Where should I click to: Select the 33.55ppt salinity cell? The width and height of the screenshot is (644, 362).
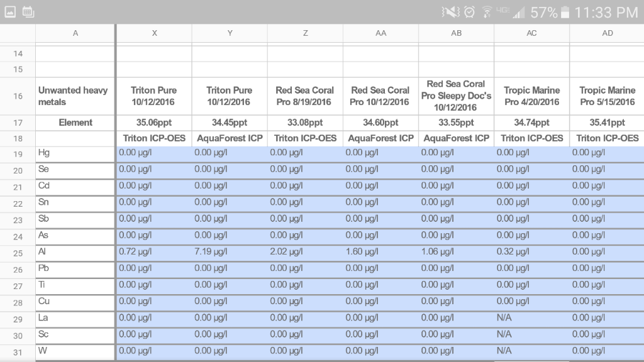click(x=457, y=123)
